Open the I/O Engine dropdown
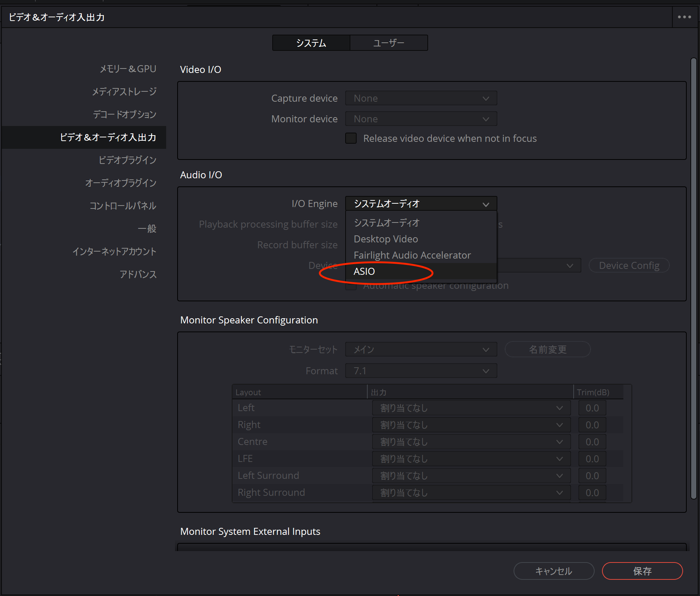The height and width of the screenshot is (596, 700). pos(421,204)
